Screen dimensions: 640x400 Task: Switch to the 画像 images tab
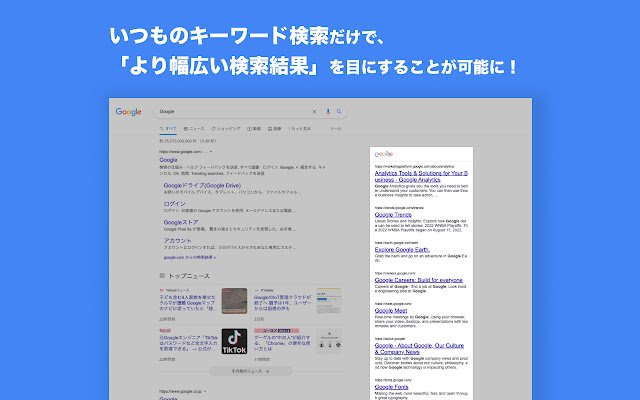pos(275,129)
